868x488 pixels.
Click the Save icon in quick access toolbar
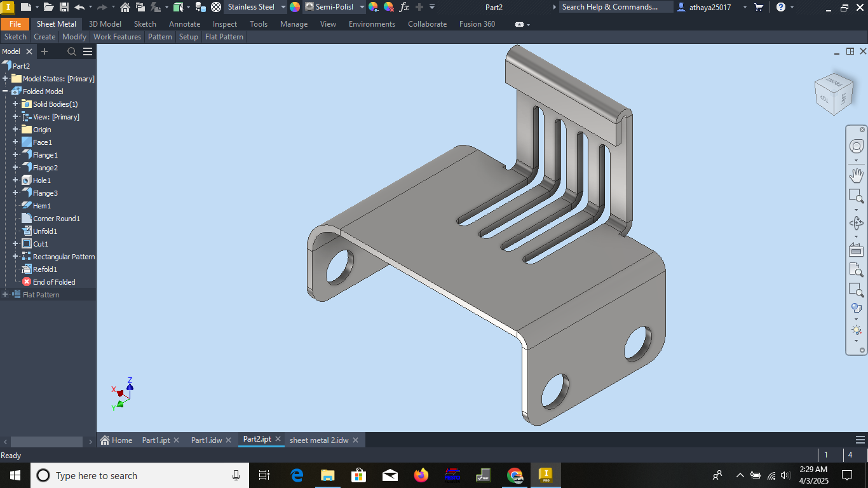click(64, 7)
